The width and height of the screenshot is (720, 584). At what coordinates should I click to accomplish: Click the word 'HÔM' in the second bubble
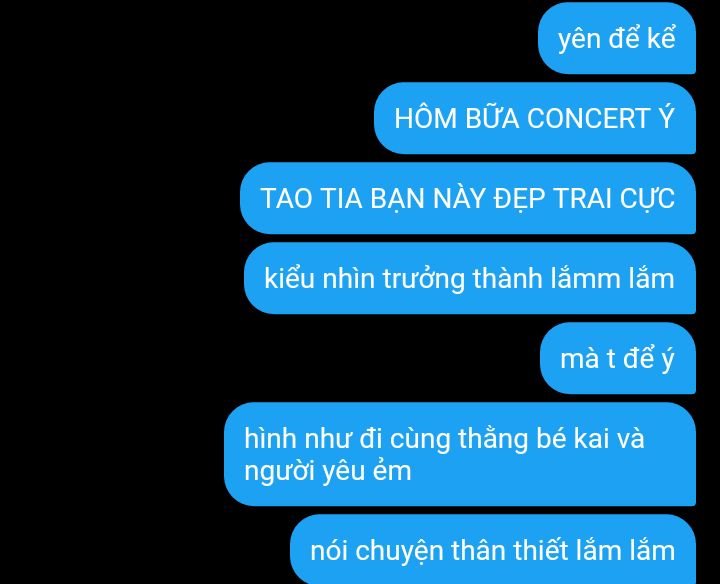click(426, 118)
